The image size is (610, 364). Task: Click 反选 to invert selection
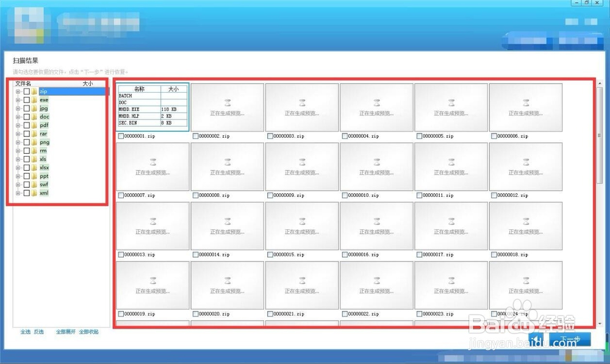38,332
